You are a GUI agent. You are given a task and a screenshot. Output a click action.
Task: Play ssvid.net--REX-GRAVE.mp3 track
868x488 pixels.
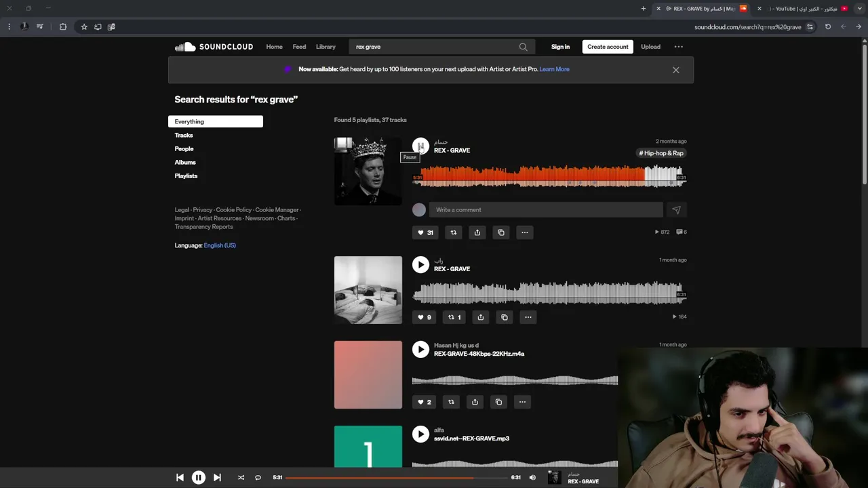click(x=420, y=434)
